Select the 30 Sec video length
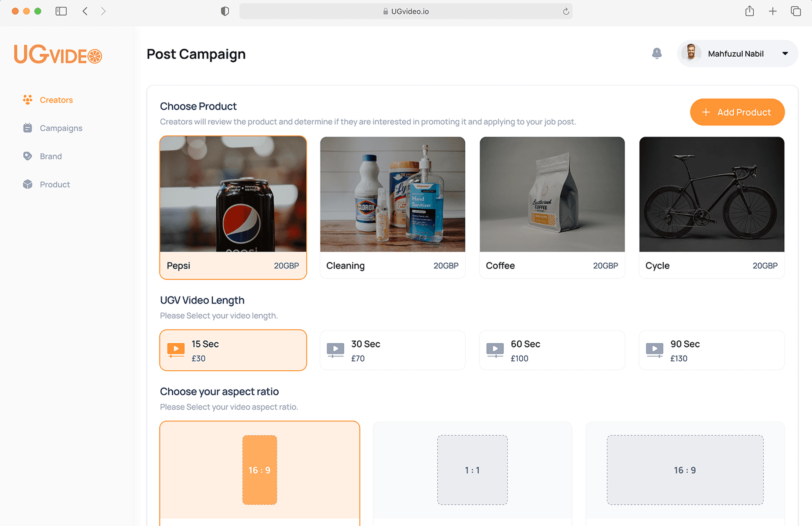Viewport: 812px width, 526px height. [x=392, y=351]
